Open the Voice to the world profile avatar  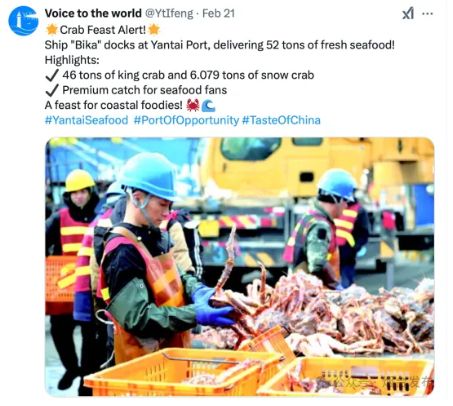coord(23,21)
